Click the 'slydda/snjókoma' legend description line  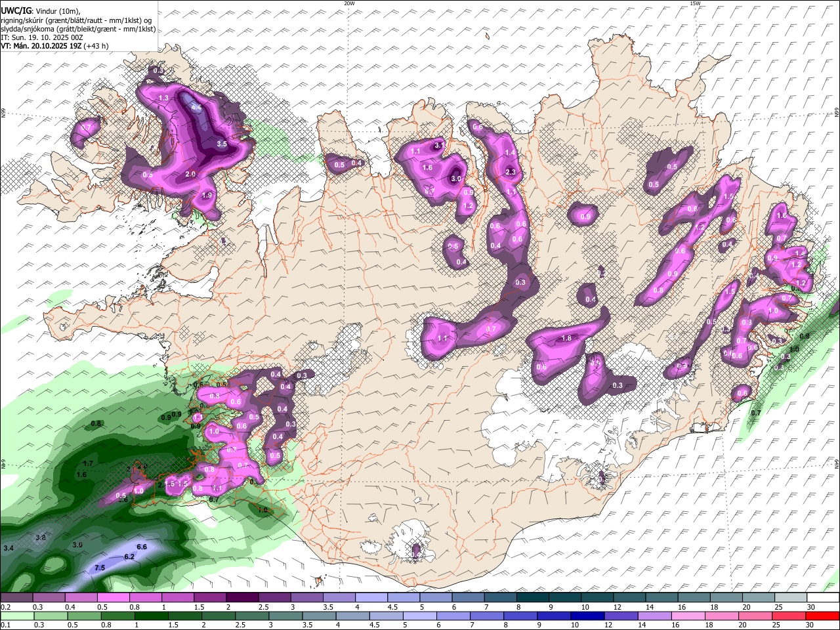pos(78,29)
